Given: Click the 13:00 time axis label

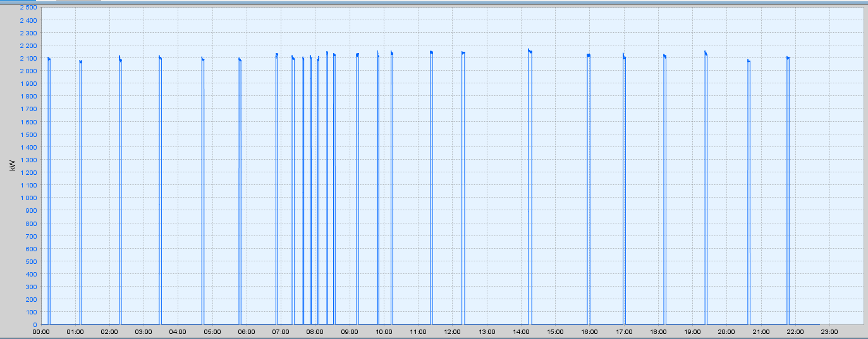Looking at the screenshot, I should (486, 331).
